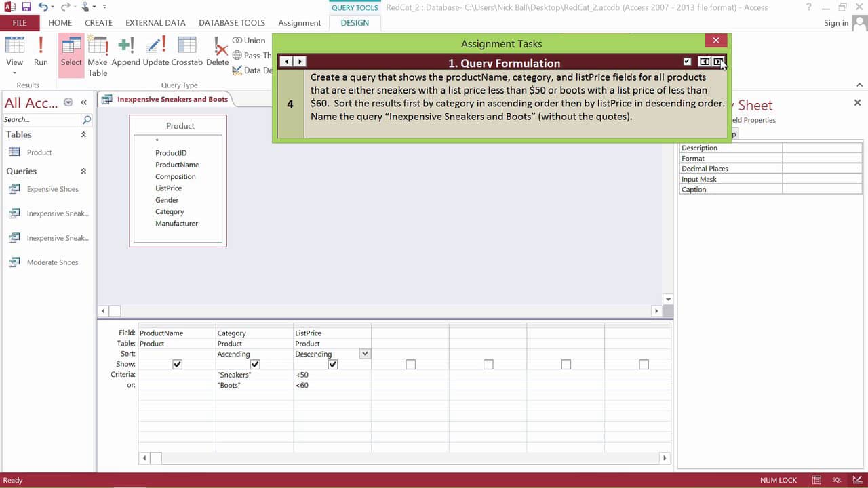868x488 pixels.
Task: Go to next task in Assignment Tasks
Action: click(x=299, y=62)
